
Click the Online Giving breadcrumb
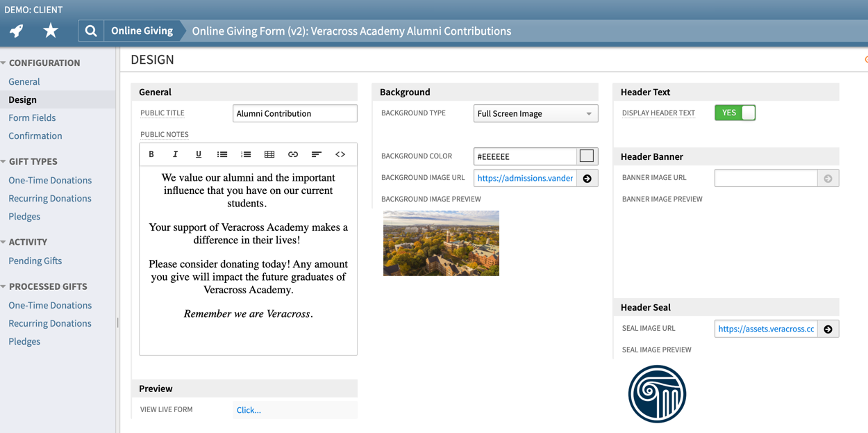coord(141,31)
